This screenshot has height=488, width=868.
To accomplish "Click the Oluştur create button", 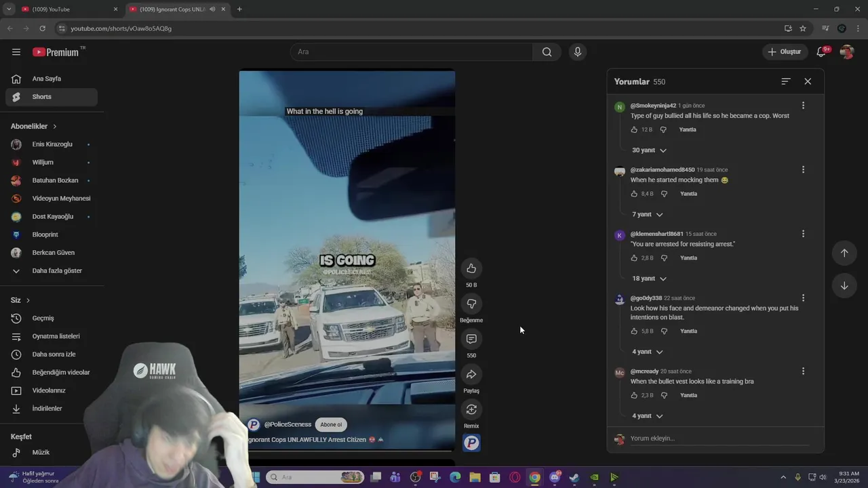I will (785, 52).
